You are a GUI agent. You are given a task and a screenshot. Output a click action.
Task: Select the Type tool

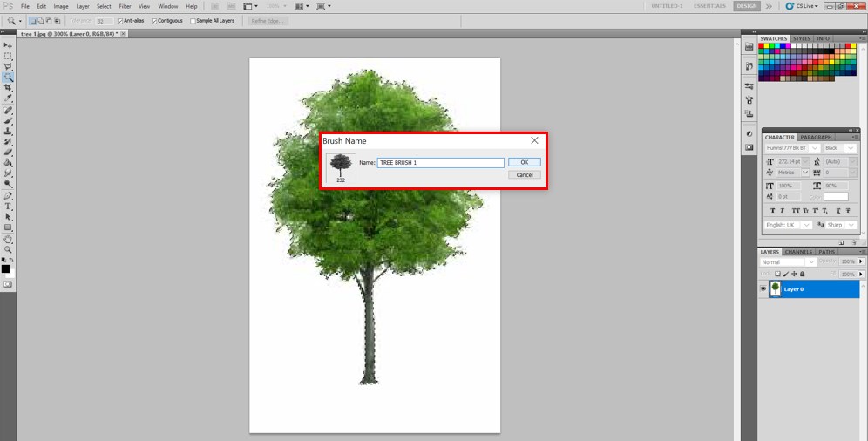tap(8, 207)
